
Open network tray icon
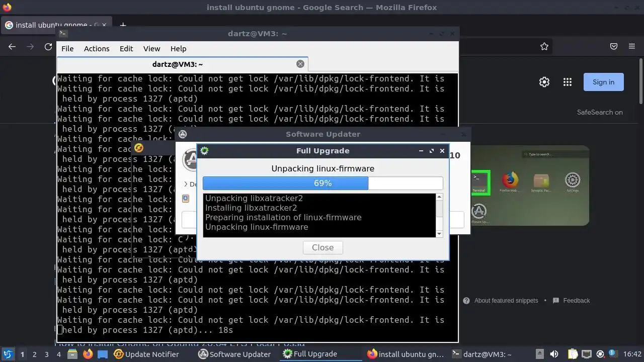click(x=586, y=354)
